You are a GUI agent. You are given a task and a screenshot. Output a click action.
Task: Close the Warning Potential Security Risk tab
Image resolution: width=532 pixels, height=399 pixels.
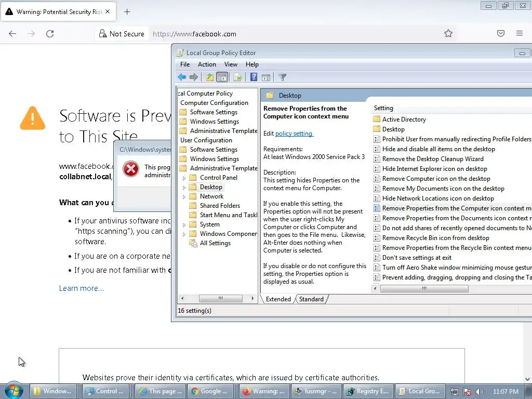tap(108, 11)
